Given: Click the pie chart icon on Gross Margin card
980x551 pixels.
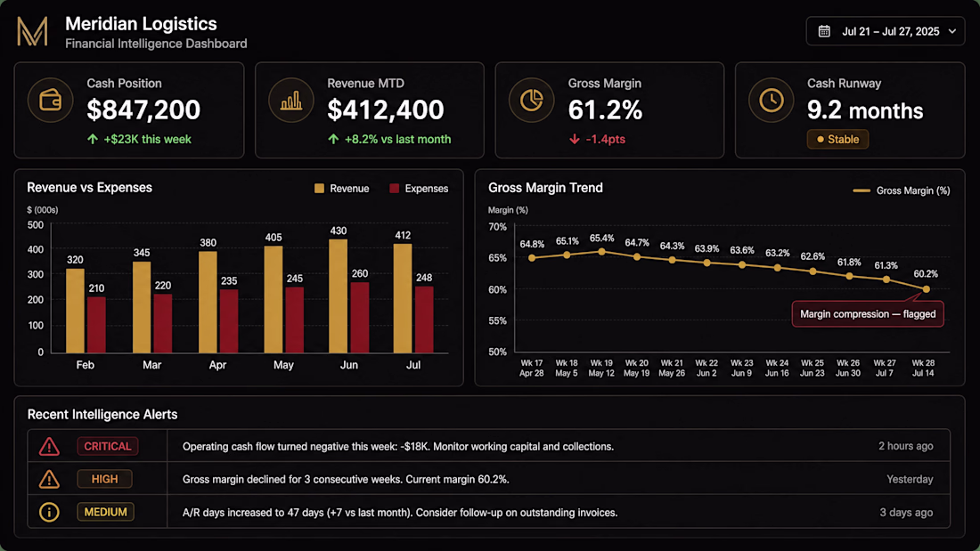Looking at the screenshot, I should 531,100.
